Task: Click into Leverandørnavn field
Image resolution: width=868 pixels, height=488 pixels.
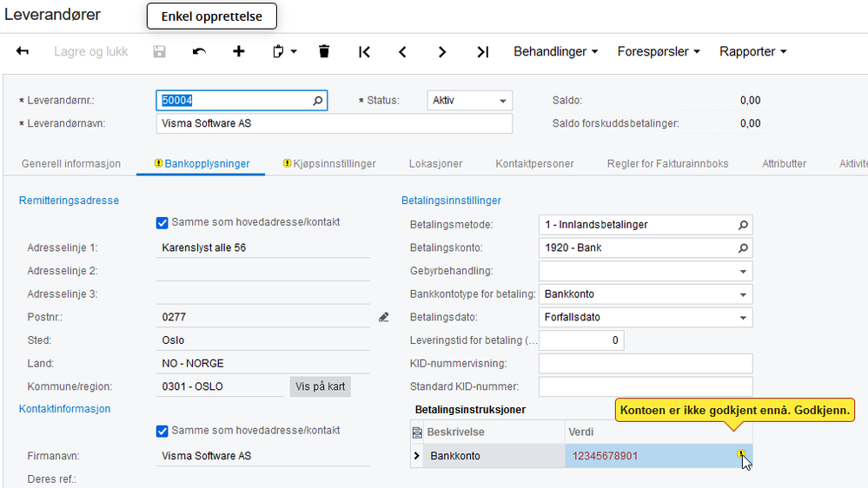Action: click(x=334, y=123)
